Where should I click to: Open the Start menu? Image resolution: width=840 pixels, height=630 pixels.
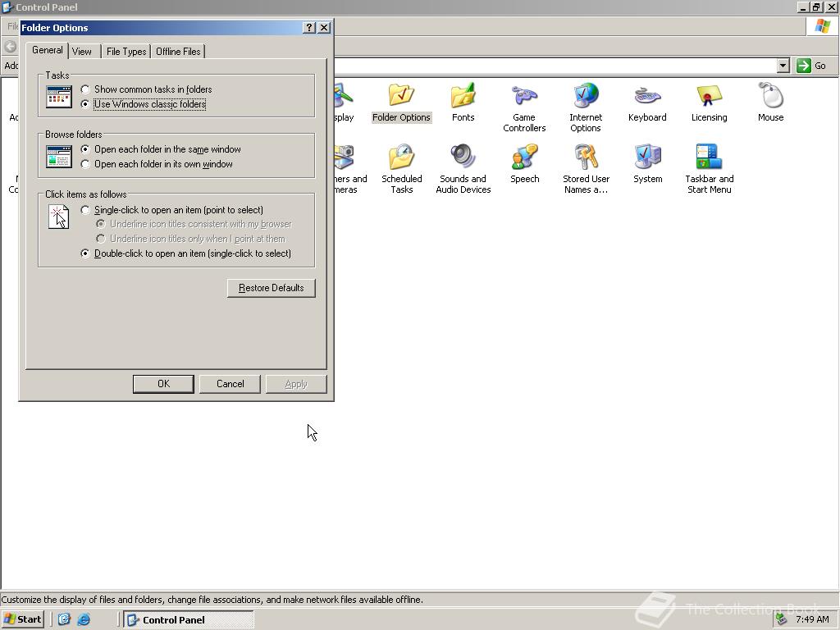(22, 619)
